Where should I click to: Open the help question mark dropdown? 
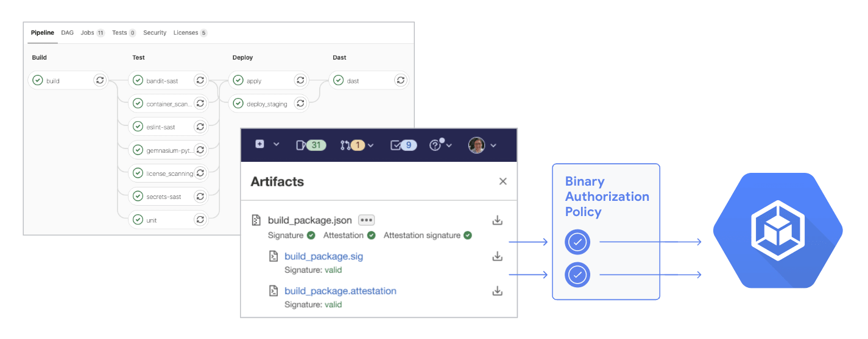click(x=441, y=145)
